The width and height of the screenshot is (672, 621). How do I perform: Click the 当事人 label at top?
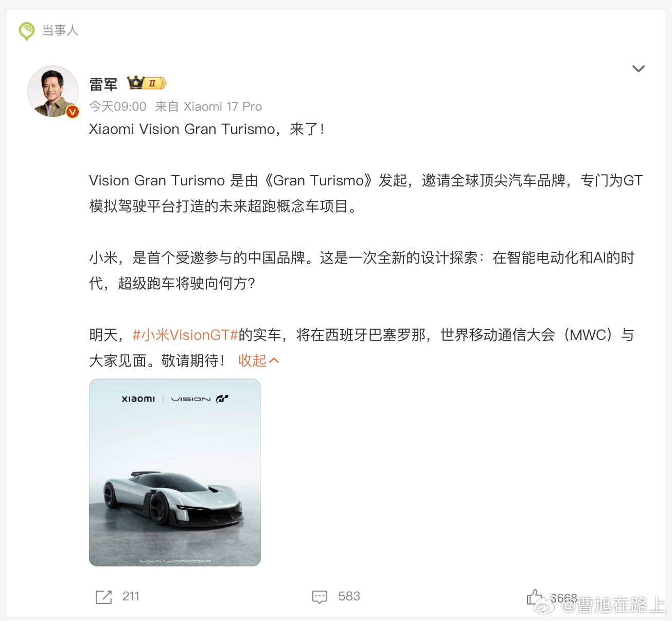click(60, 30)
